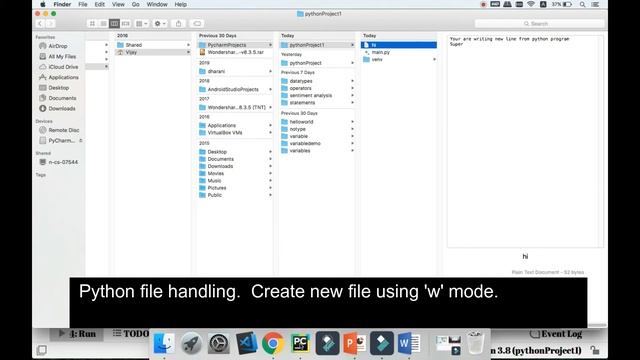Click the hi file text preview
Viewport: 640px width, 360px height.
(x=525, y=141)
